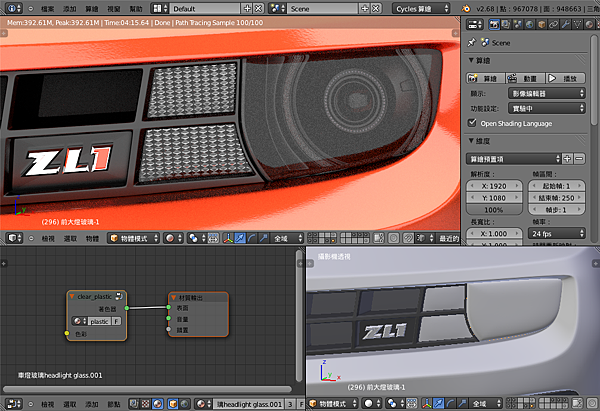Add a render preset with plus button
The height and width of the screenshot is (411, 600).
[x=567, y=159]
